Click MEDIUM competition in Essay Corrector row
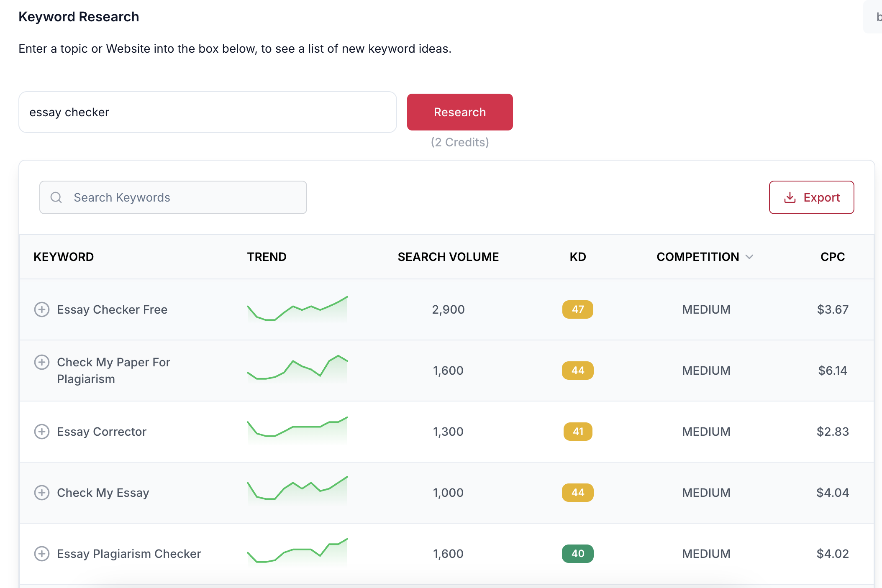The image size is (882, 588). [706, 432]
